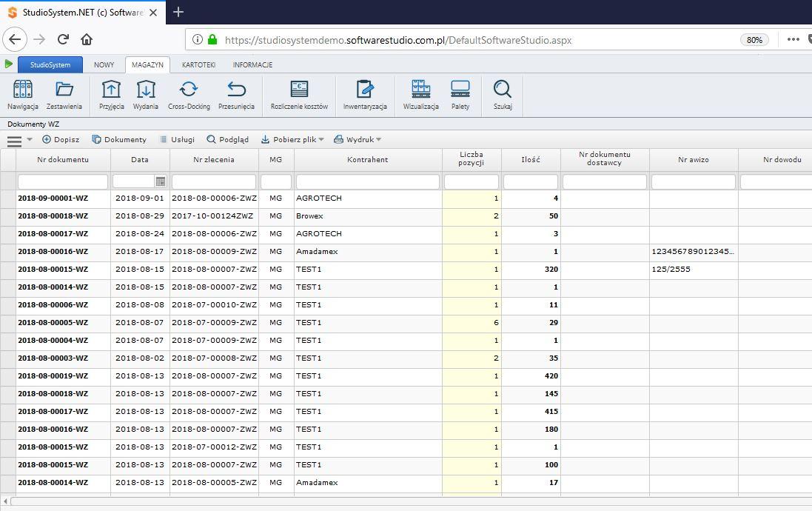Select document 2018-08-00016-WZ for Amadamex
This screenshot has width=812, height=511.
[53, 251]
